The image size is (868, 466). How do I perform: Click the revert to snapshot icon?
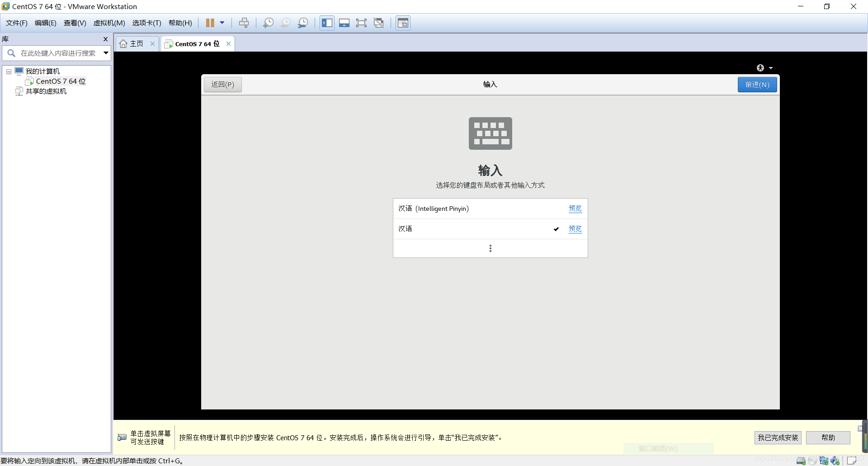click(x=286, y=23)
